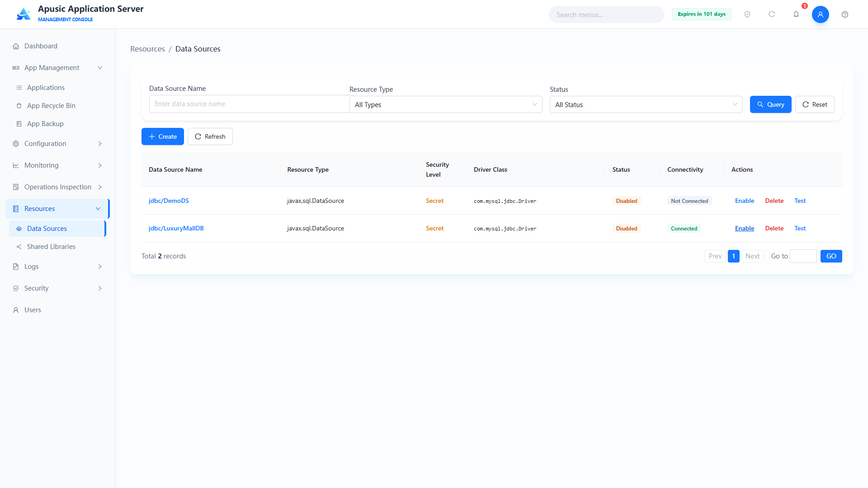The image size is (868, 488).
Task: Click the Go to page input
Action: click(803, 256)
